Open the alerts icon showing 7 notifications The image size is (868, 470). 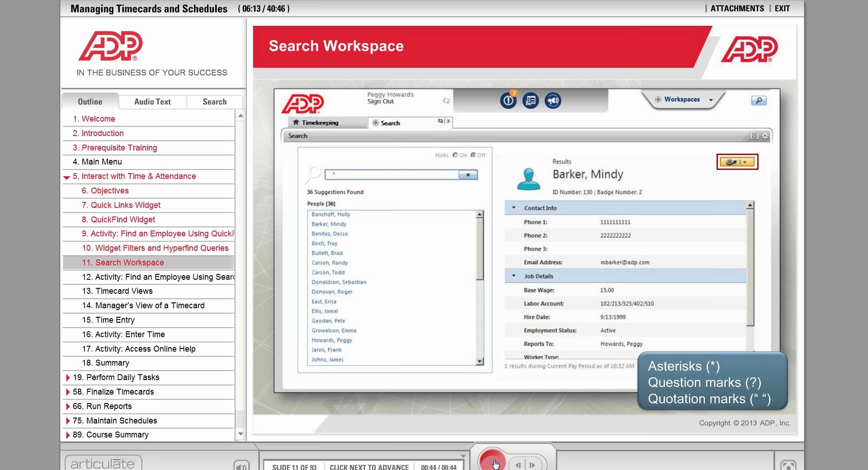[x=508, y=100]
